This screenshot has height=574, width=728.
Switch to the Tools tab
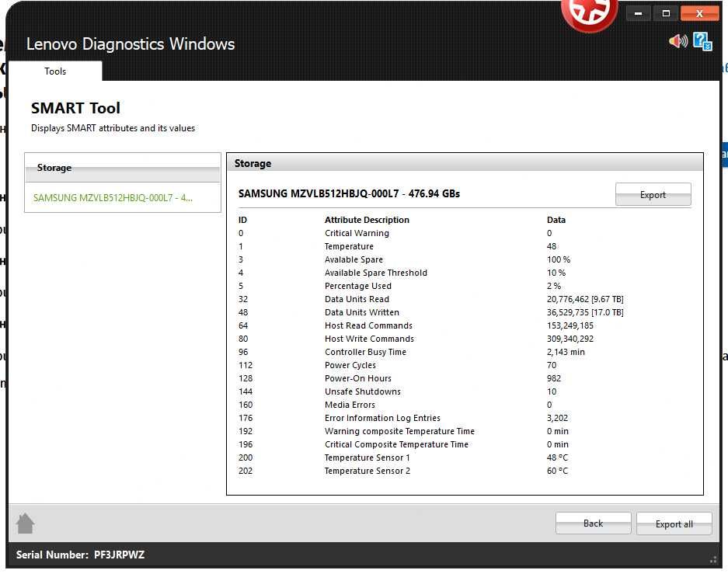click(55, 71)
